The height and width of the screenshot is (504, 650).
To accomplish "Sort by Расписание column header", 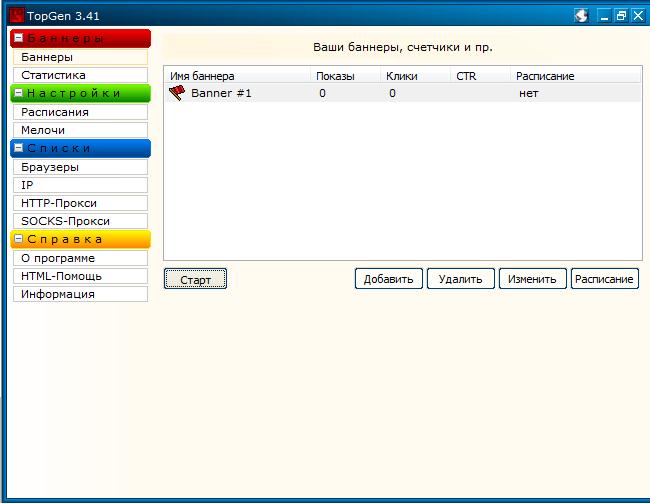I will (x=575, y=76).
